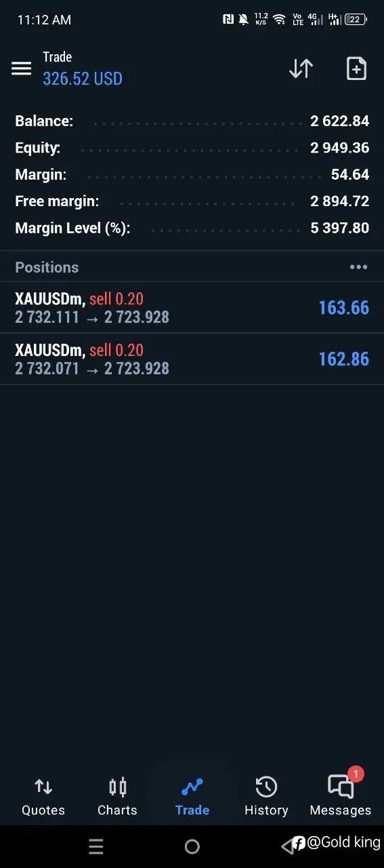
Task: Tap the sort arrows icon in header
Action: [x=301, y=68]
